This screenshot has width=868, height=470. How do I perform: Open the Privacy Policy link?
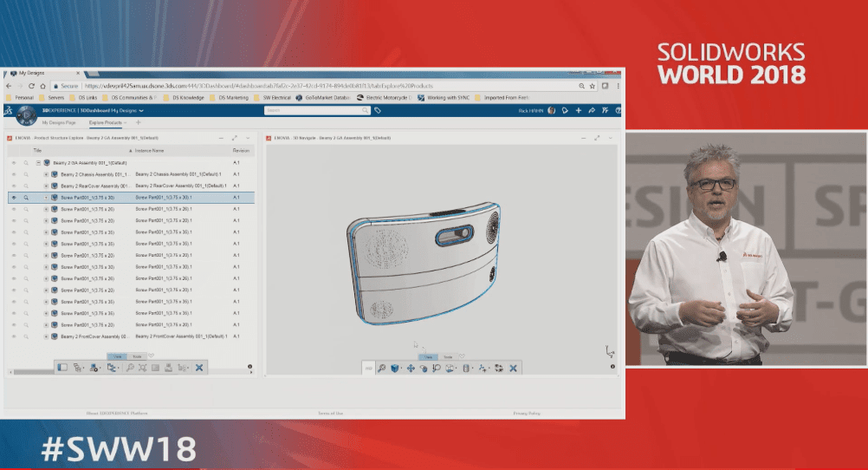[527, 414]
